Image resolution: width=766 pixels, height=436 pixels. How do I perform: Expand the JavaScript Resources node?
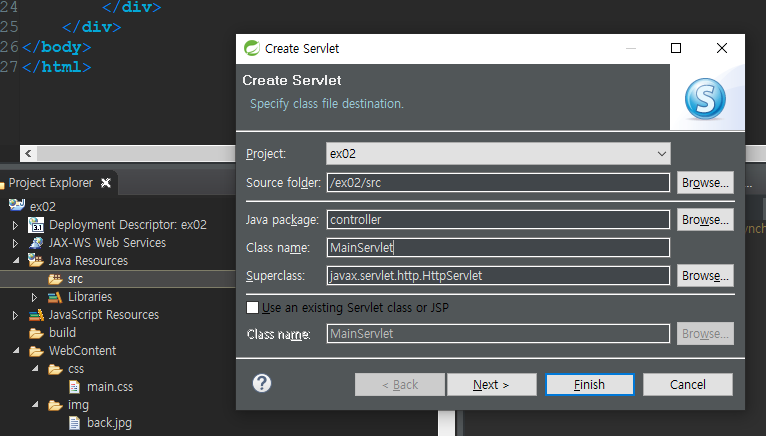tap(15, 316)
